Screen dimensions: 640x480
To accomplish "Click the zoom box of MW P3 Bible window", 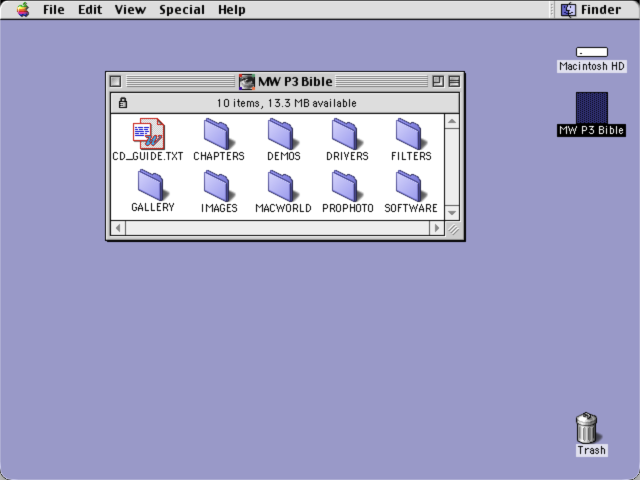I will [x=438, y=82].
